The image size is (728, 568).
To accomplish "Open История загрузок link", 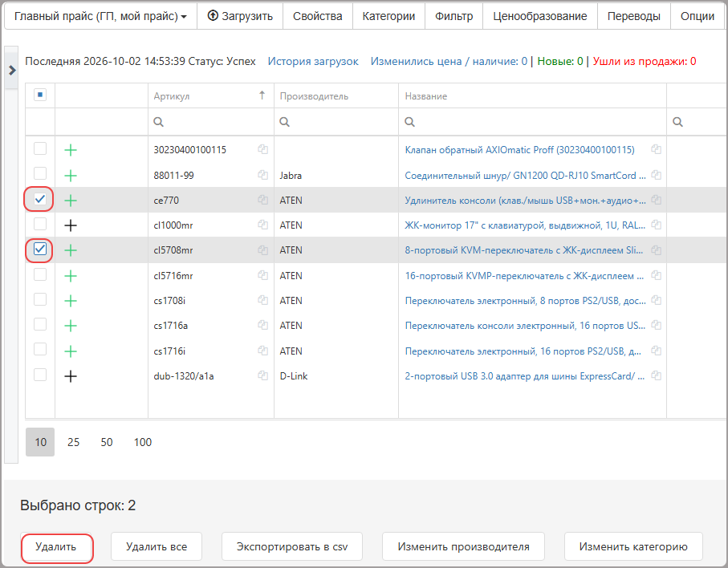I will tap(313, 61).
